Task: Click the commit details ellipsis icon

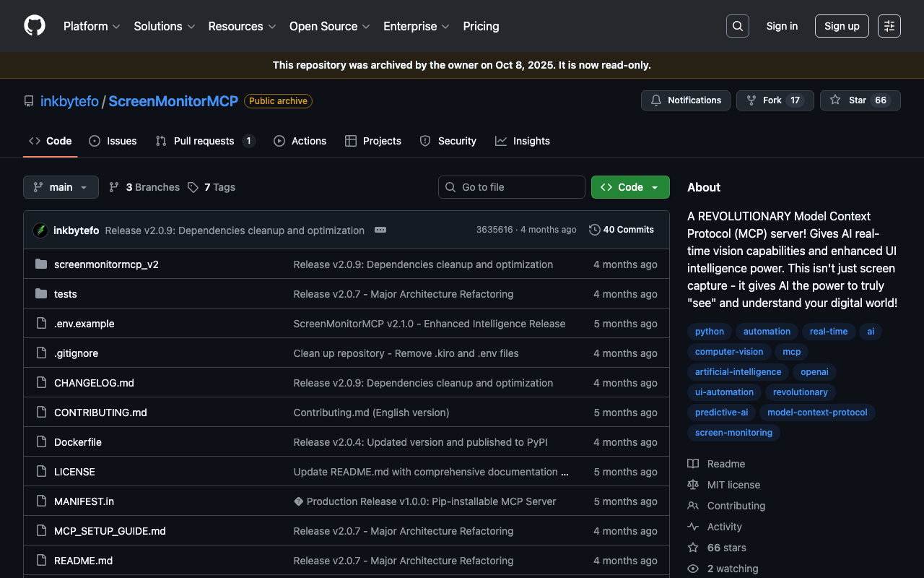Action: 380,230
